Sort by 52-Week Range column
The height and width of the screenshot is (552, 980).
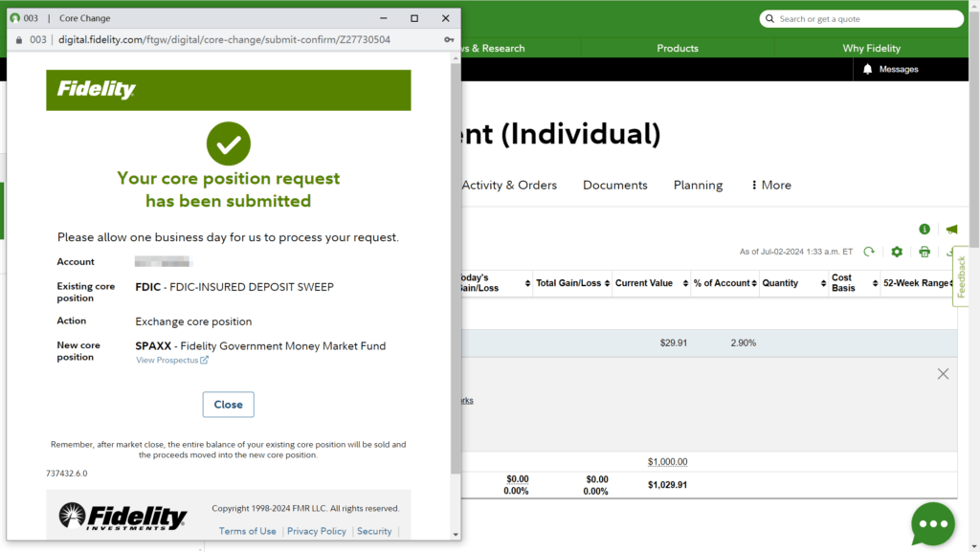coord(916,283)
